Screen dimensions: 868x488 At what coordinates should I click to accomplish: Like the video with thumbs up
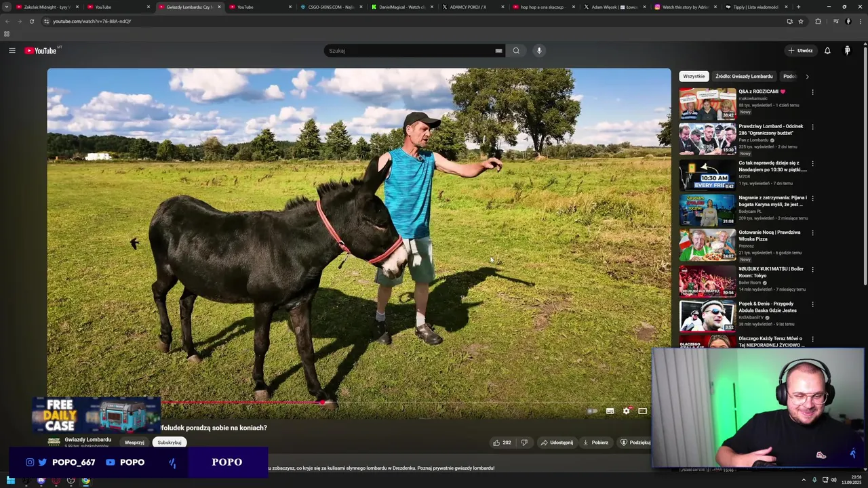(502, 443)
